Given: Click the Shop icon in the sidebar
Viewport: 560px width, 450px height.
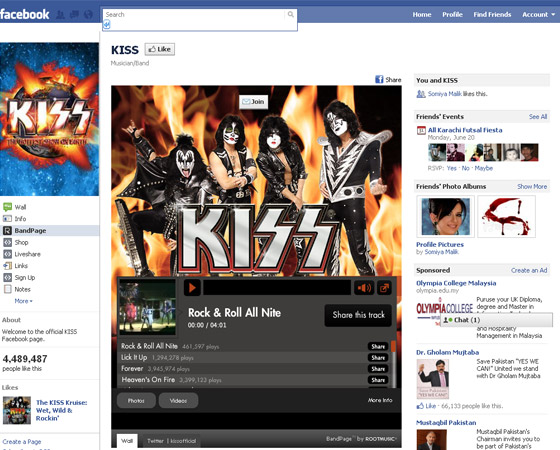Looking at the screenshot, I should pos(8,242).
